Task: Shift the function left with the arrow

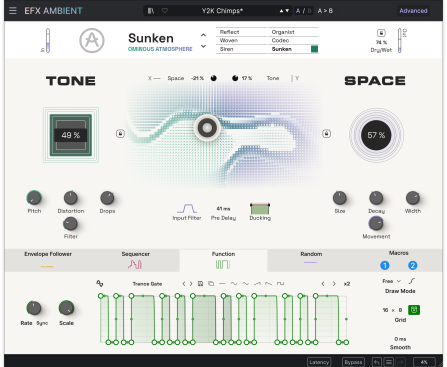Action: tap(323, 284)
